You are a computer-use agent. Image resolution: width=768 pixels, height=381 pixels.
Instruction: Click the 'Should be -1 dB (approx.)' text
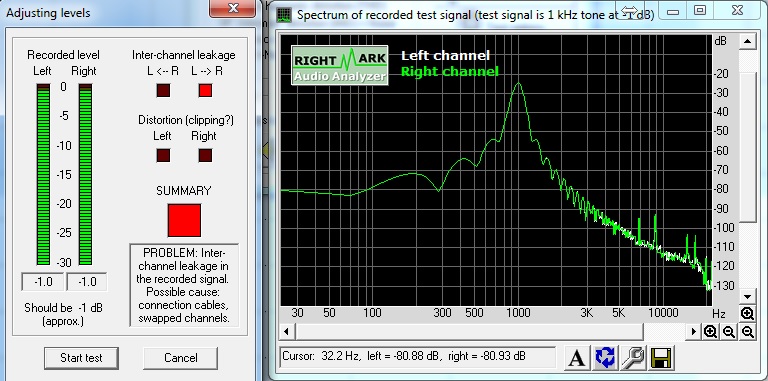pos(64,314)
